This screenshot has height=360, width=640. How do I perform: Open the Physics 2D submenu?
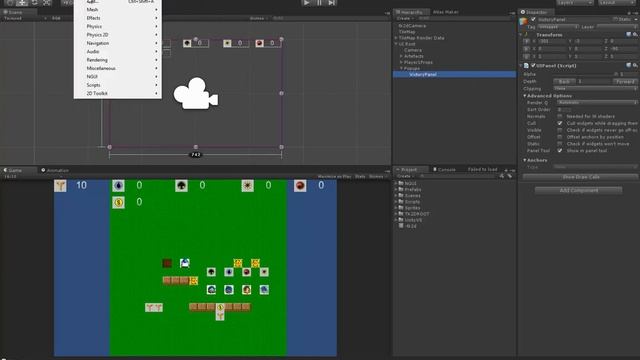pyautogui.click(x=118, y=35)
